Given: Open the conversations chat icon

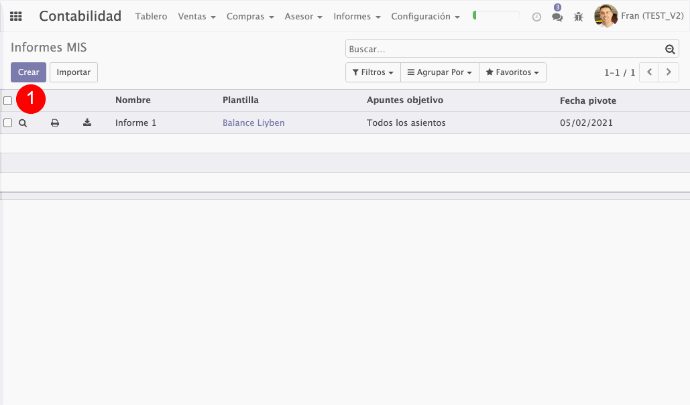Looking at the screenshot, I should [557, 17].
